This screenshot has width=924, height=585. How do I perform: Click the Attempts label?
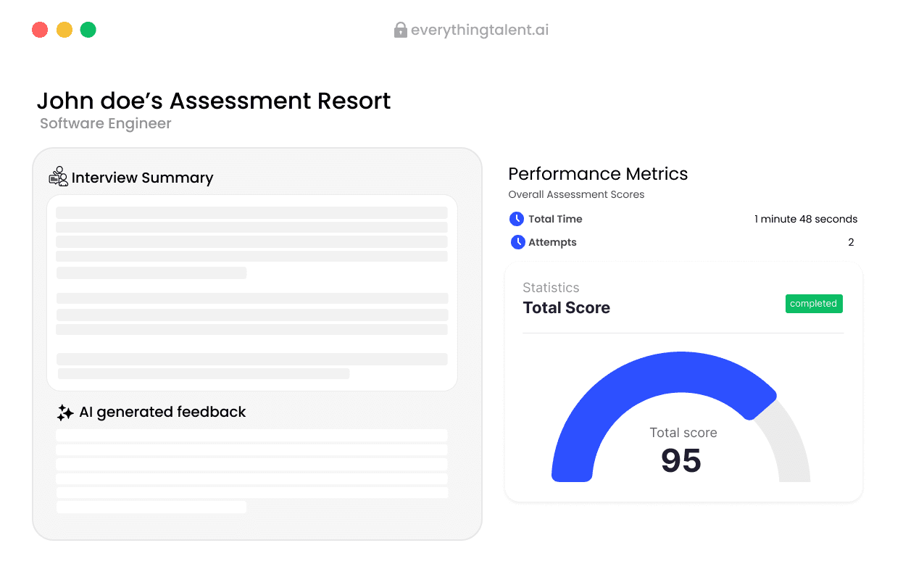pyautogui.click(x=552, y=242)
